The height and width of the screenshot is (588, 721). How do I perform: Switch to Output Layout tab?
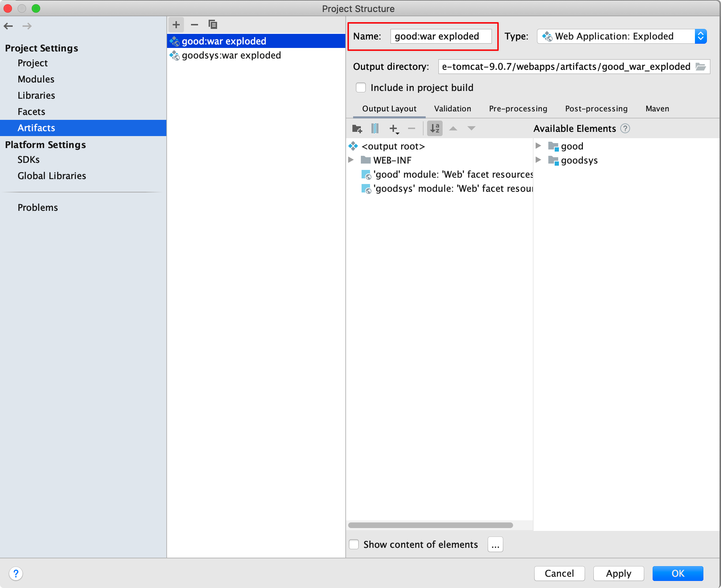389,109
